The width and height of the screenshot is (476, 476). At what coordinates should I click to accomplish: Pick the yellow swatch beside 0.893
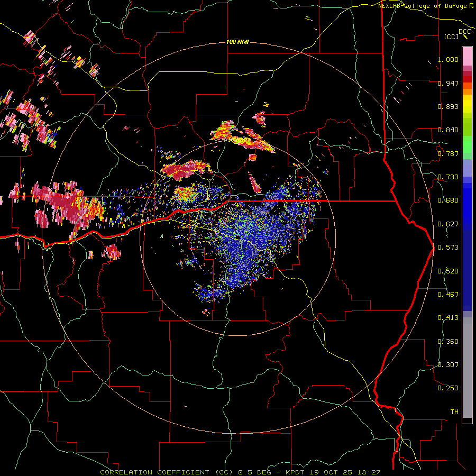467,106
